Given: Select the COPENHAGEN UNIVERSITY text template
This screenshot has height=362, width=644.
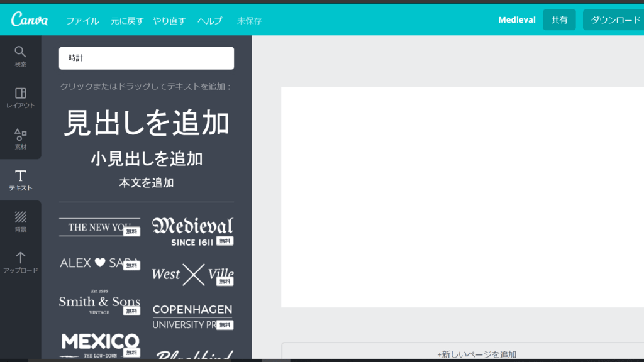Looking at the screenshot, I should click(x=192, y=317).
